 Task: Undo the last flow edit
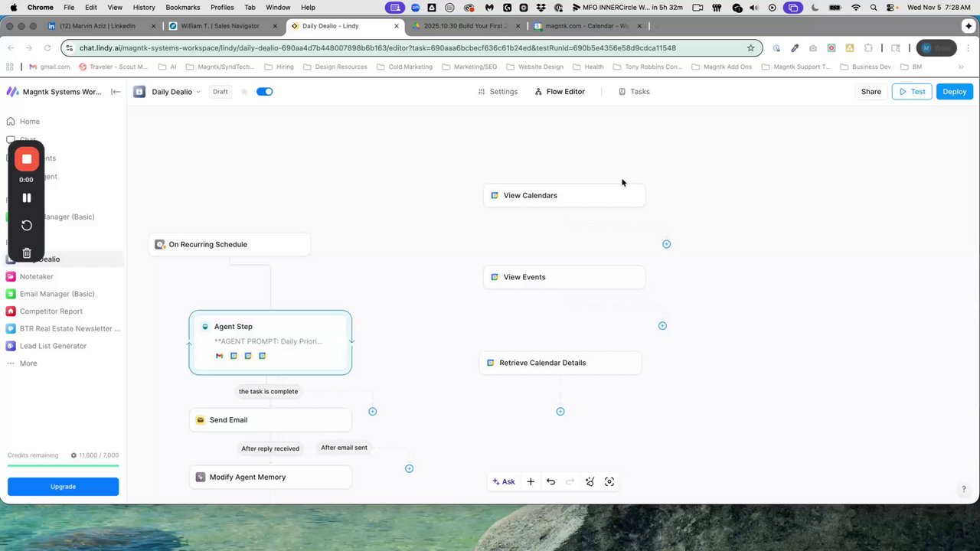550,482
